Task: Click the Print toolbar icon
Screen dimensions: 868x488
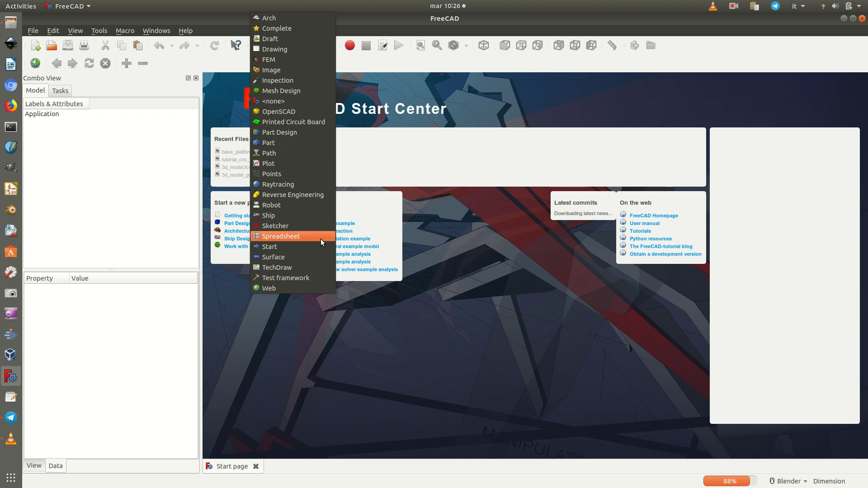Action: pos(84,45)
